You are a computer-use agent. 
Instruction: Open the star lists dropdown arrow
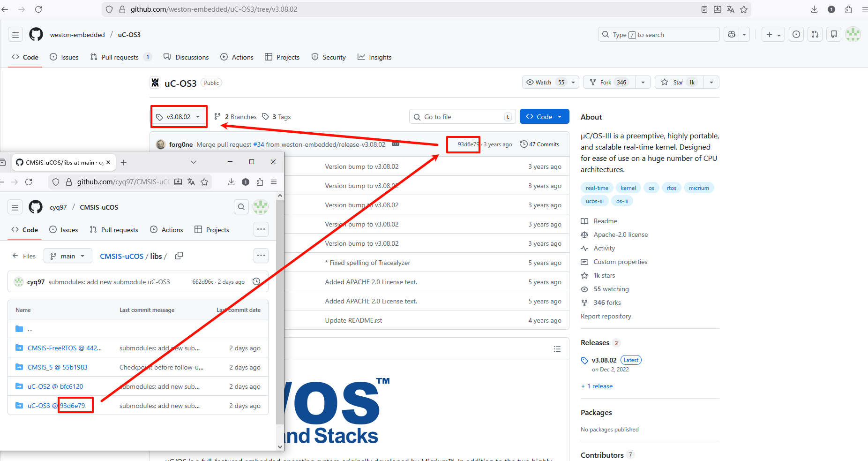click(711, 83)
